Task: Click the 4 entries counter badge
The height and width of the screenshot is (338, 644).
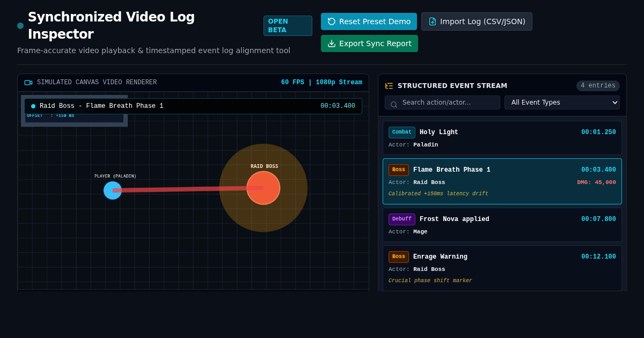Action: click(x=598, y=86)
